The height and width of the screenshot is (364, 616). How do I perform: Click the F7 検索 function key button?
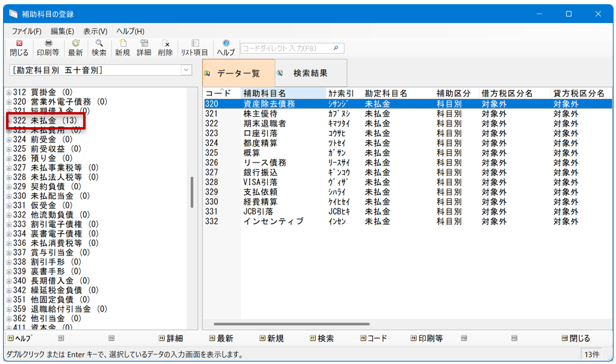(322, 339)
